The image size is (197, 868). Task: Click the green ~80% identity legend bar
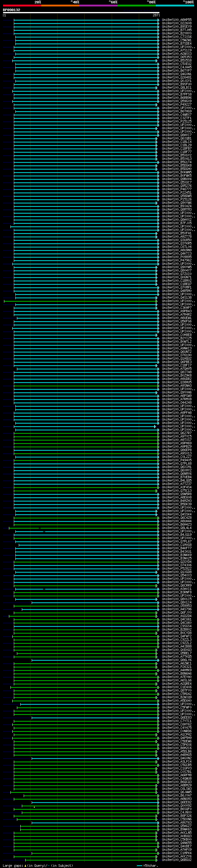click(x=137, y=6)
